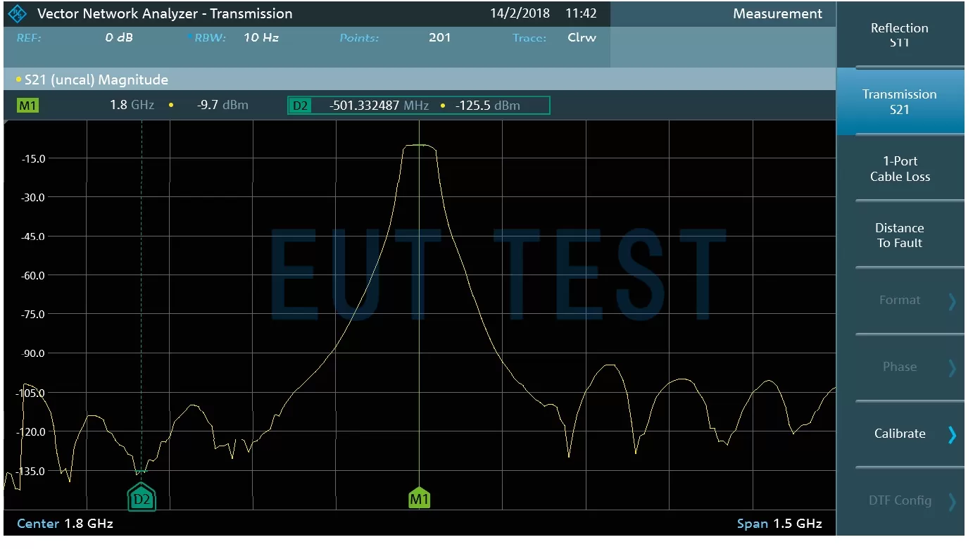Click the D2 delta frequency readout box

pyautogui.click(x=419, y=106)
